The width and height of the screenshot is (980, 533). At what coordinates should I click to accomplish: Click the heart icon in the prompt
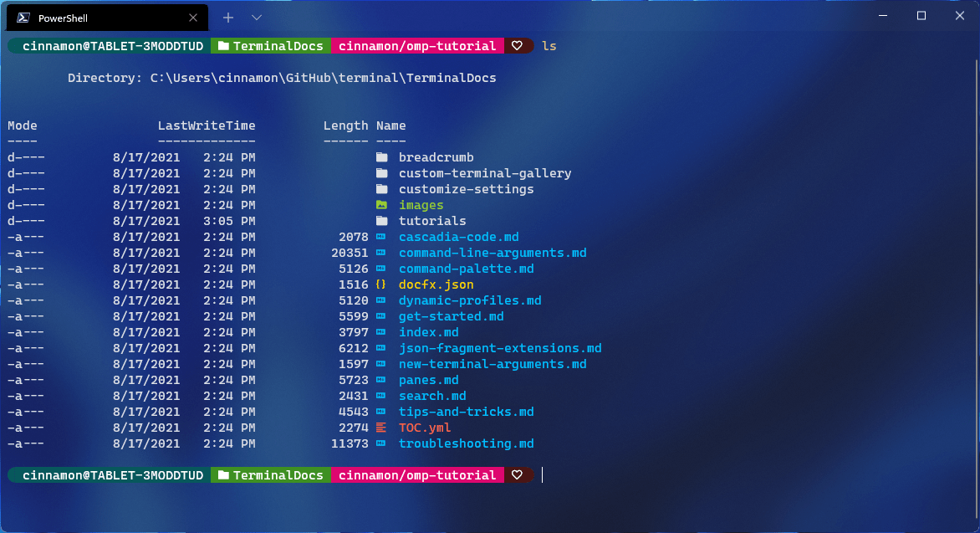(518, 46)
